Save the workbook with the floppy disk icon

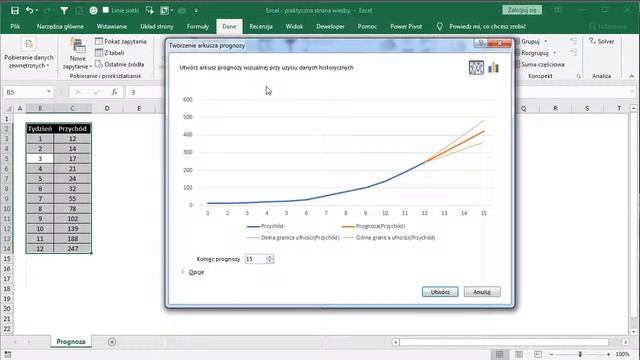click(x=15, y=10)
